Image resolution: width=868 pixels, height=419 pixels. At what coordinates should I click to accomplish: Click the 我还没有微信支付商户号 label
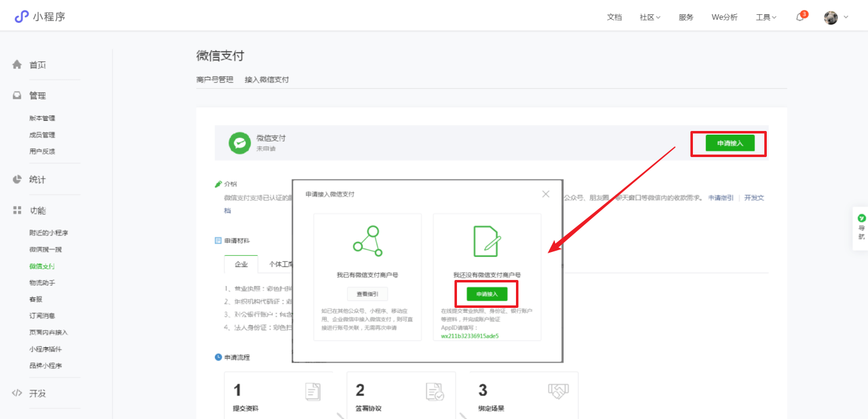coord(487,274)
